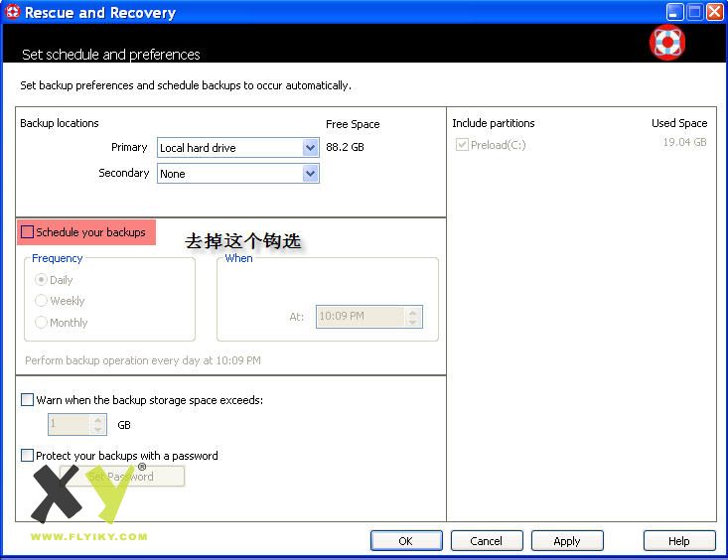The height and width of the screenshot is (560, 728).
Task: Click the lifebuoy logo in the header
Action: tap(667, 43)
